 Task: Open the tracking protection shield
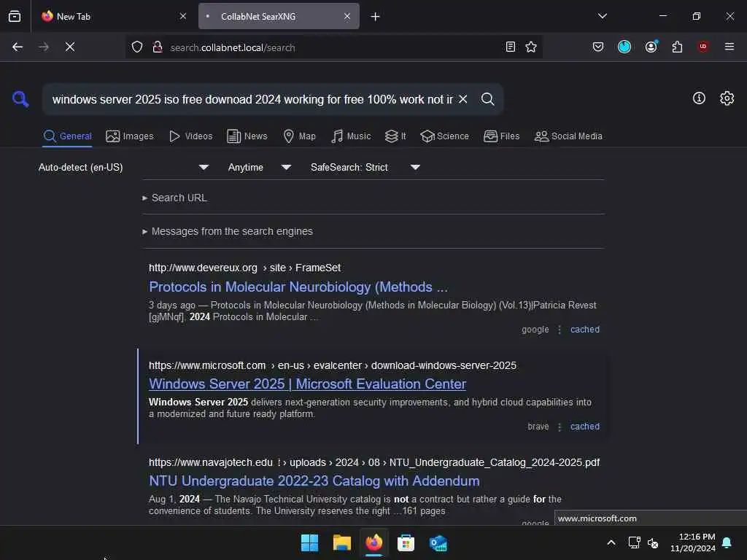(137, 47)
